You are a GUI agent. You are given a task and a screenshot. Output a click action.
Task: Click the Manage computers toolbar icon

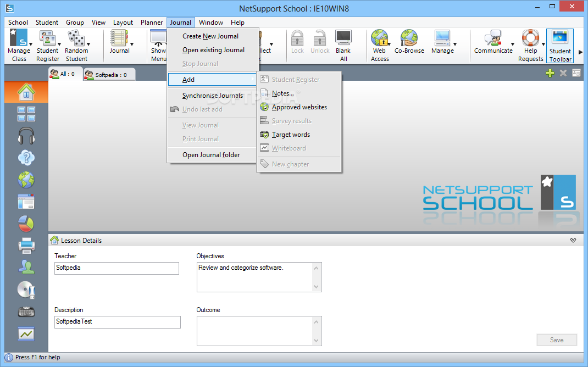(x=442, y=42)
